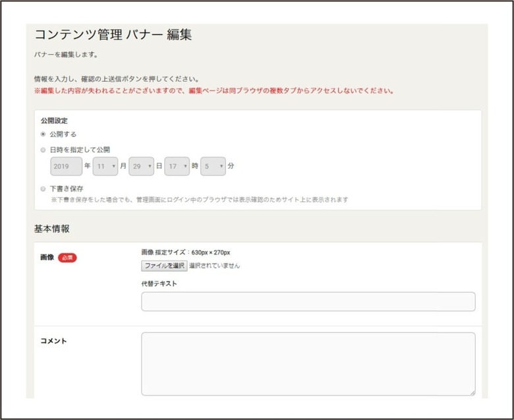Click the バナーを編集します。 description text
The width and height of the screenshot is (514, 420).
pyautogui.click(x=66, y=55)
